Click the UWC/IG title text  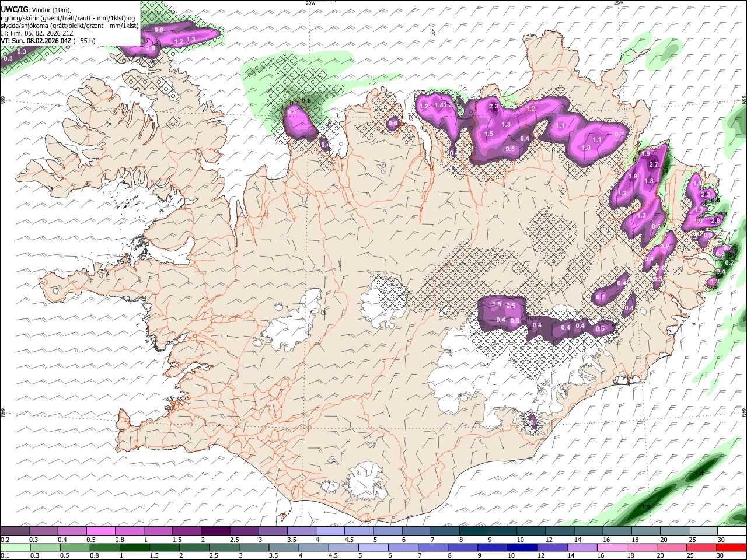click(x=14, y=10)
